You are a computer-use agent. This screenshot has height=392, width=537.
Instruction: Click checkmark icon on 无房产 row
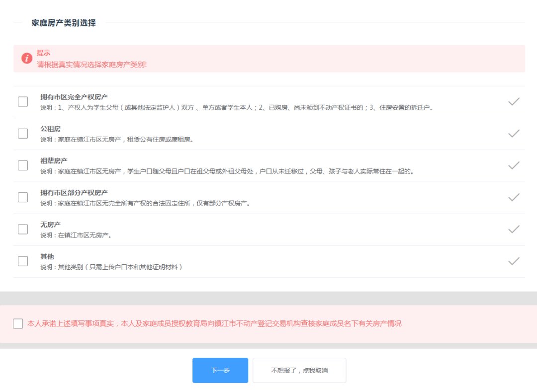(514, 229)
